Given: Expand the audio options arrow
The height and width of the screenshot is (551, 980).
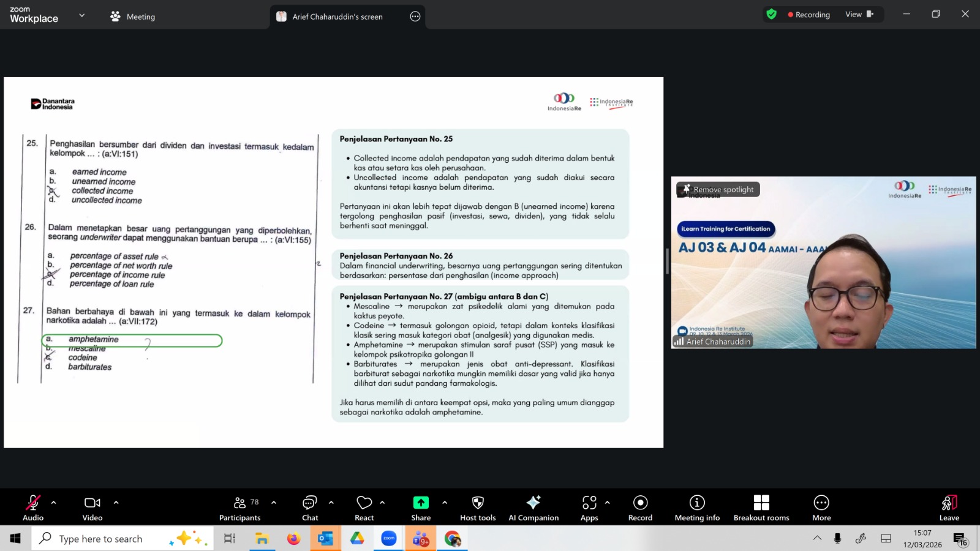Looking at the screenshot, I should [x=54, y=503].
